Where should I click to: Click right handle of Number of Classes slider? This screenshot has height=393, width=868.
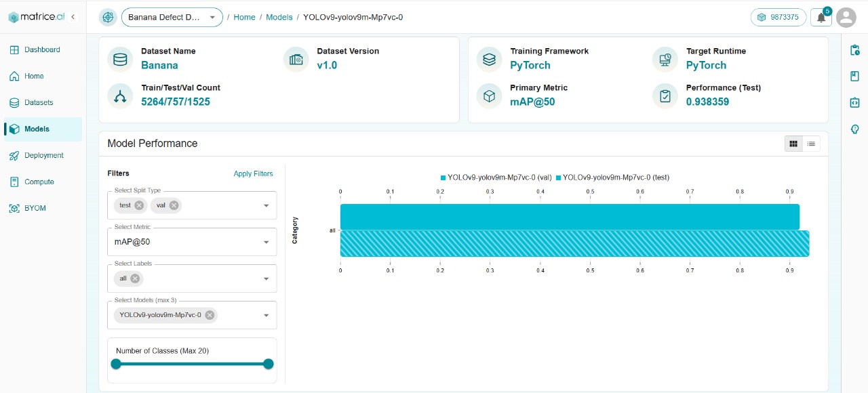[x=269, y=364]
